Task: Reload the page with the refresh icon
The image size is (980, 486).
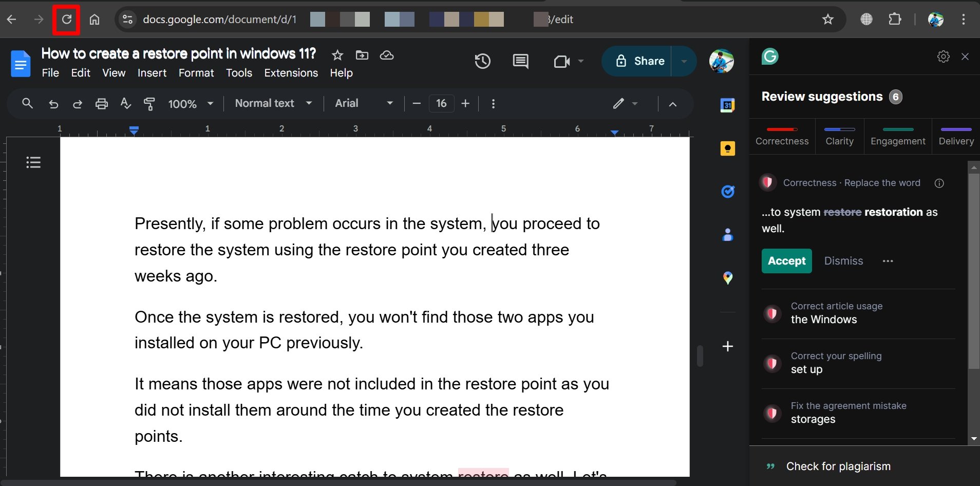Action: click(x=67, y=20)
